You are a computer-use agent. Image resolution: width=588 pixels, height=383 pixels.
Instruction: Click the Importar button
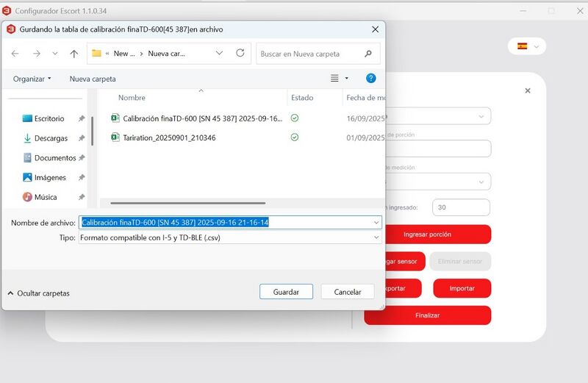pyautogui.click(x=462, y=288)
